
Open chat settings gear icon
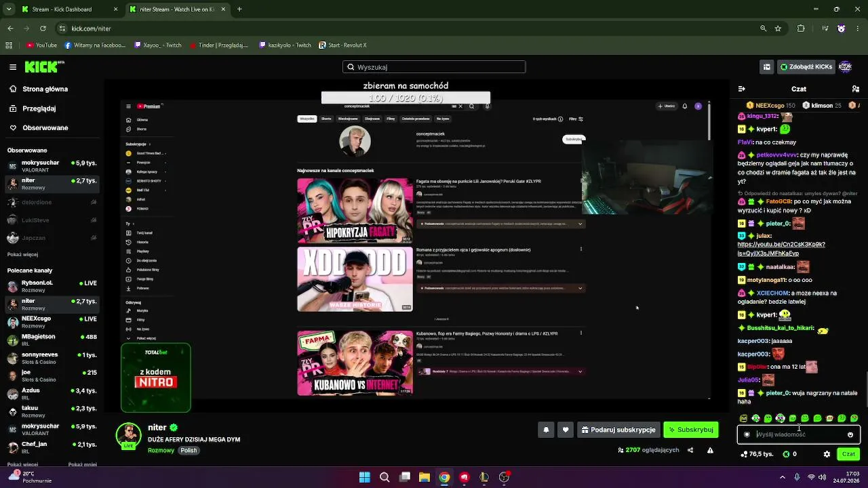(x=827, y=454)
